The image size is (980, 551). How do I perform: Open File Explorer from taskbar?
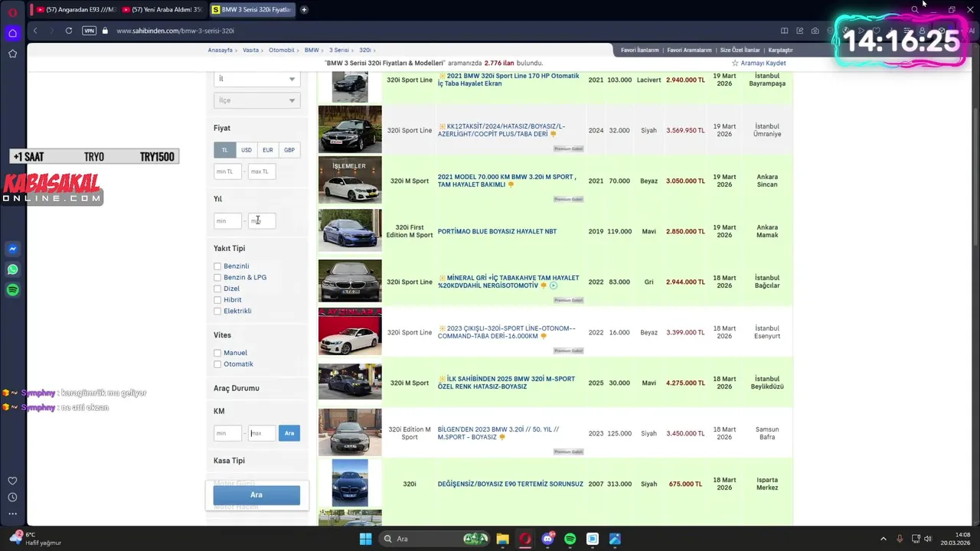click(x=502, y=539)
